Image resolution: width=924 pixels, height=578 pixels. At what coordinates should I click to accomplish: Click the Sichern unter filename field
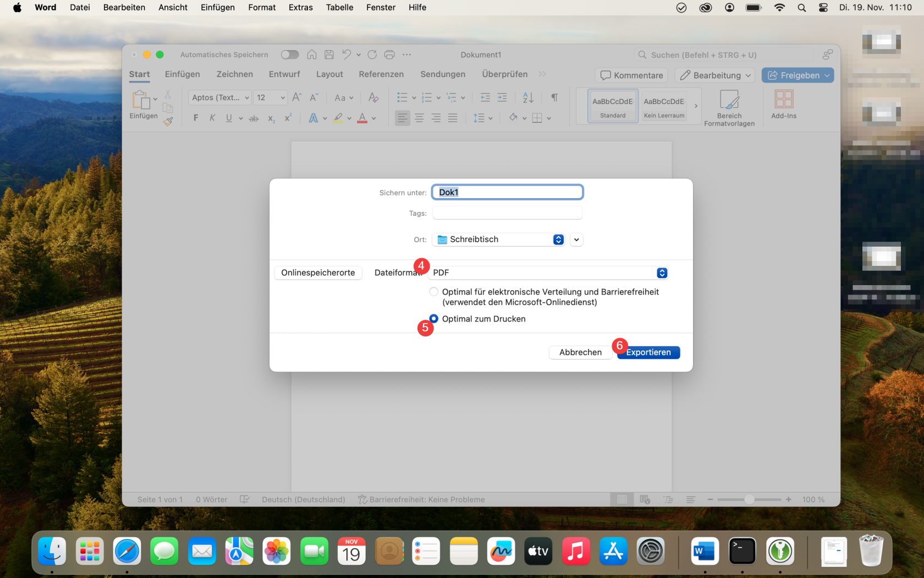(x=507, y=192)
